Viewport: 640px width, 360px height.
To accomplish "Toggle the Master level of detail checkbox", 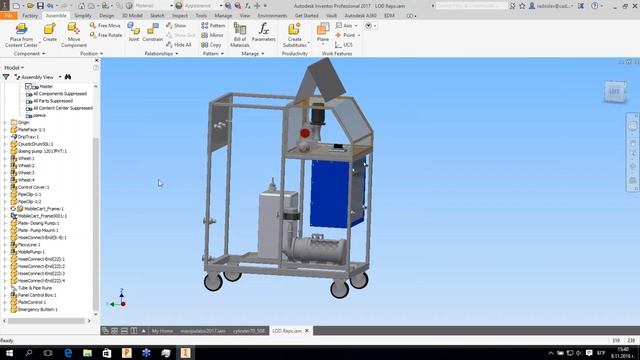I will (28, 86).
